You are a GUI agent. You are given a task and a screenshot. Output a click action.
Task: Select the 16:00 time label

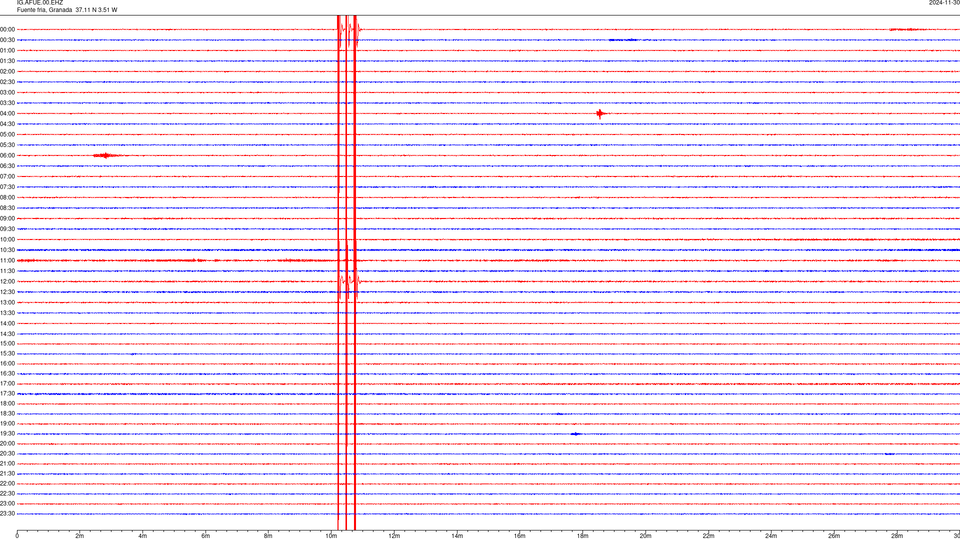click(x=7, y=364)
